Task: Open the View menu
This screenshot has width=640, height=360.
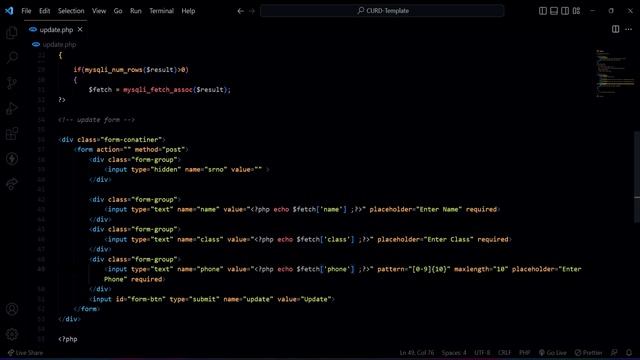Action: click(x=99, y=11)
